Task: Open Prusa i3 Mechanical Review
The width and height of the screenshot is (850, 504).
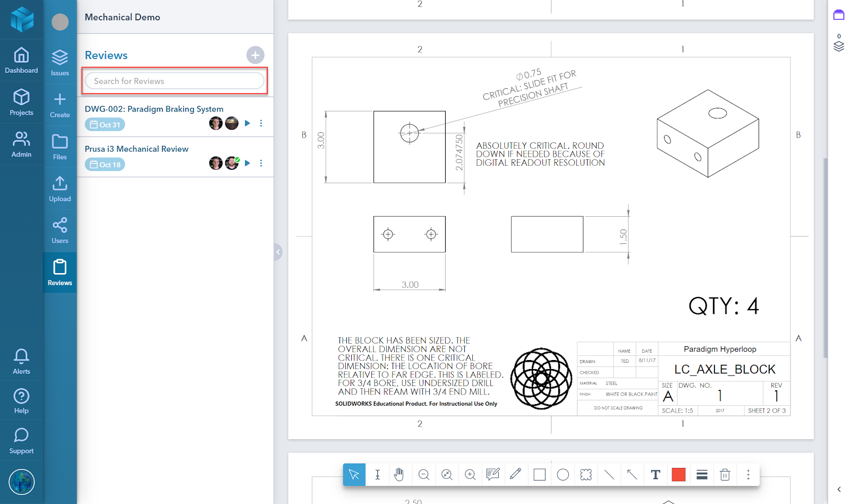Action: click(137, 149)
